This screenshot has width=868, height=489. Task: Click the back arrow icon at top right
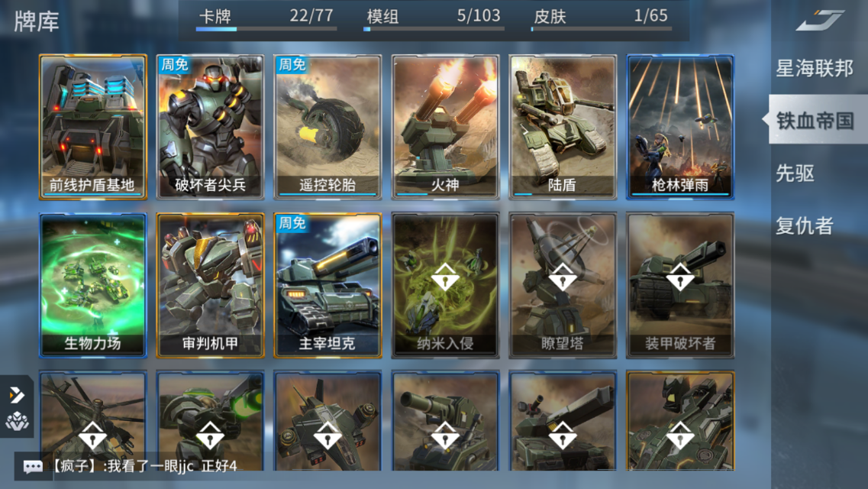821,20
